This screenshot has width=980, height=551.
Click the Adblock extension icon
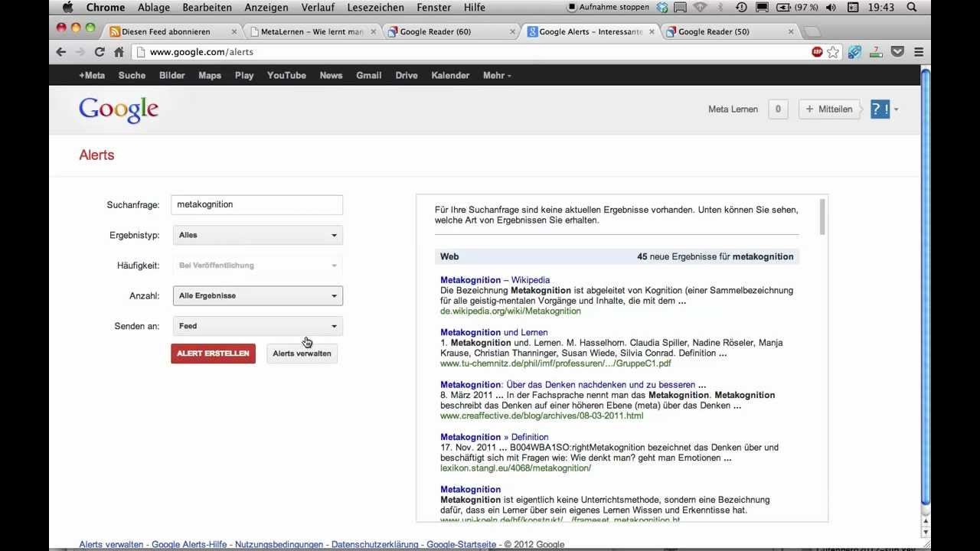[817, 52]
